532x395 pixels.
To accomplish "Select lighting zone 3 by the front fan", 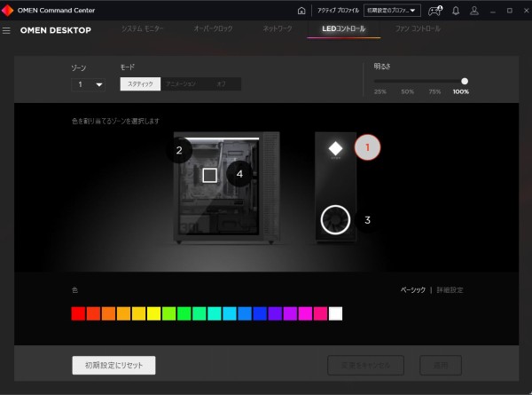I will point(367,219).
